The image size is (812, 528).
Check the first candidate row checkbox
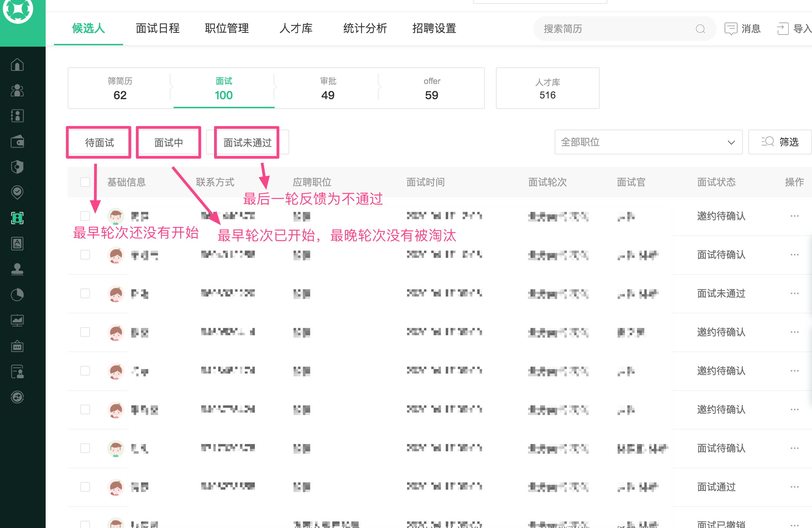[85, 216]
